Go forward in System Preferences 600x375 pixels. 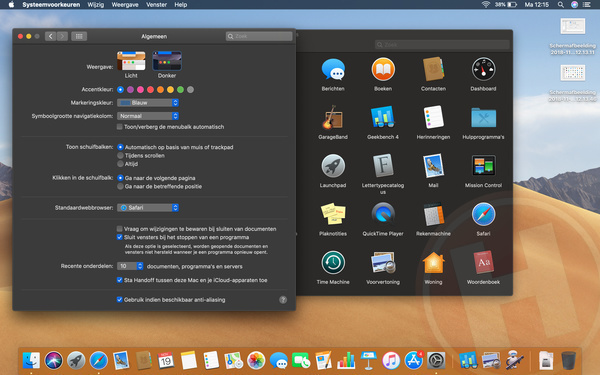(x=62, y=36)
